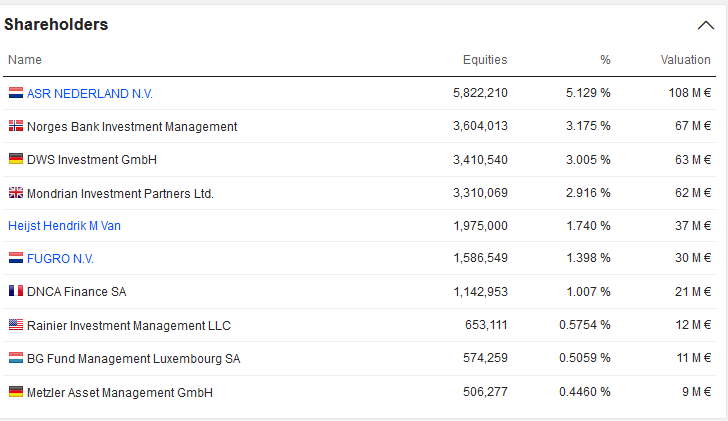Click the Shareholders section title
Viewport: 728px width, 421px height.
(x=56, y=25)
